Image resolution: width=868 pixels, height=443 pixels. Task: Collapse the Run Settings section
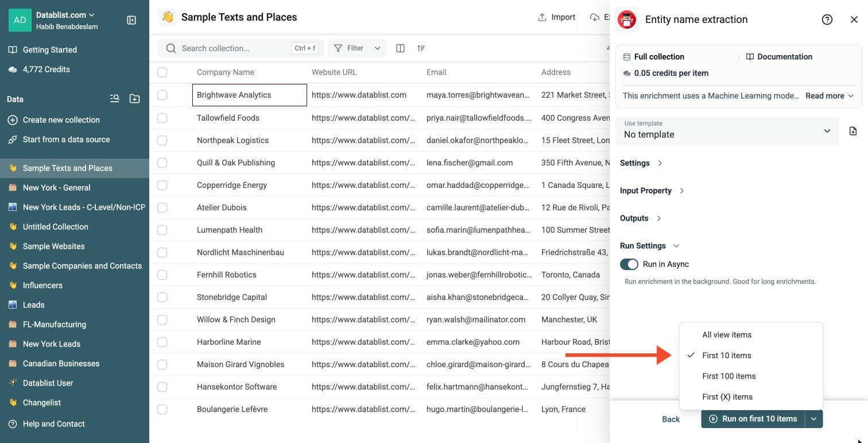(x=649, y=246)
